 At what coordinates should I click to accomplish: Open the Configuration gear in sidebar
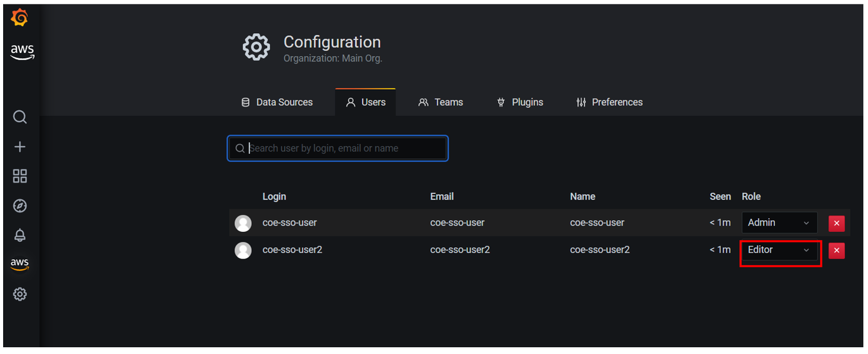pos(20,294)
